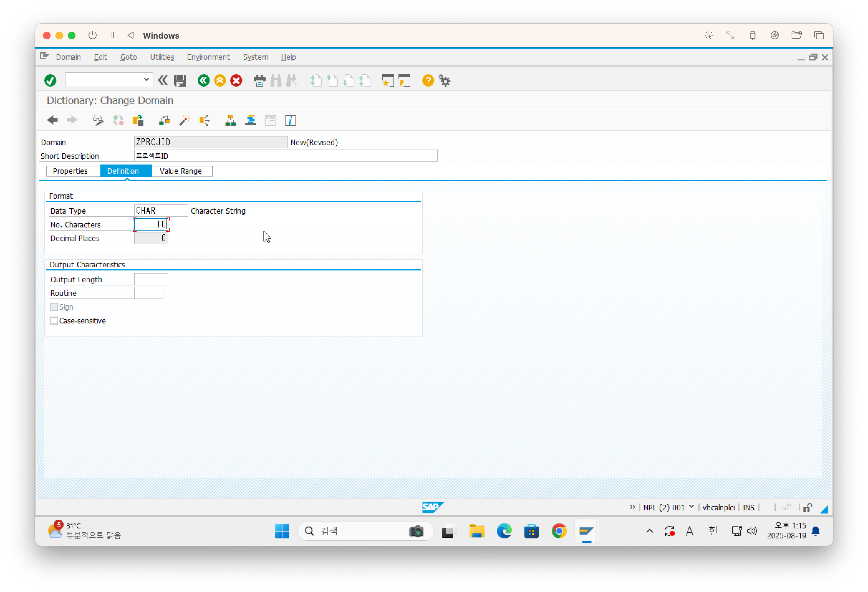Open File Explorer from the taskbar

pos(477,531)
